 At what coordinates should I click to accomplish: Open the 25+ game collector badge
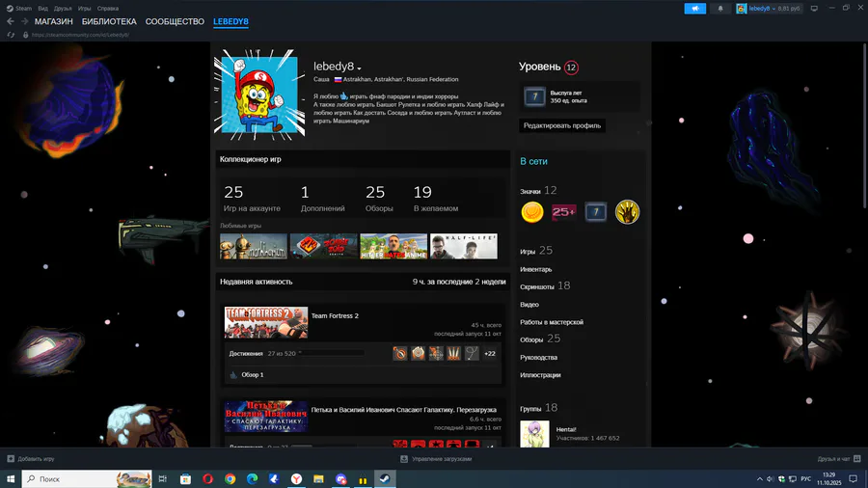click(x=563, y=212)
